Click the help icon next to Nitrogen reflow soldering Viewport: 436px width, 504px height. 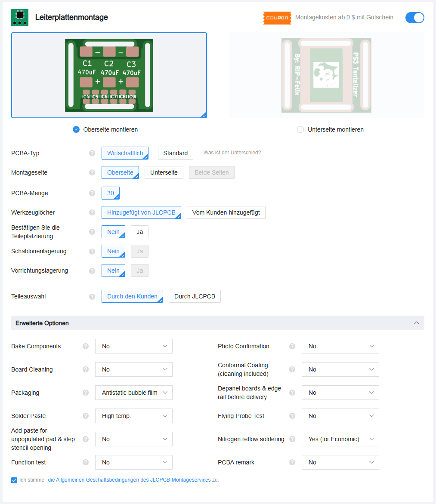[292, 439]
